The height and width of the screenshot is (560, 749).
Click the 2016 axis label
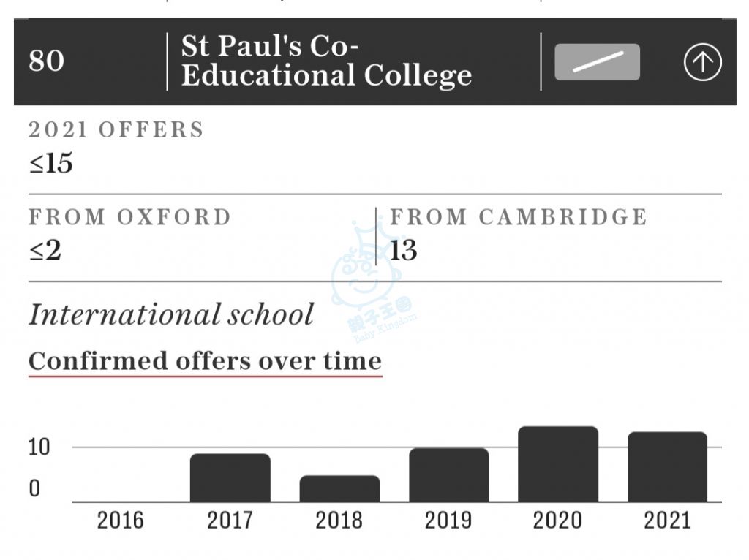click(121, 521)
